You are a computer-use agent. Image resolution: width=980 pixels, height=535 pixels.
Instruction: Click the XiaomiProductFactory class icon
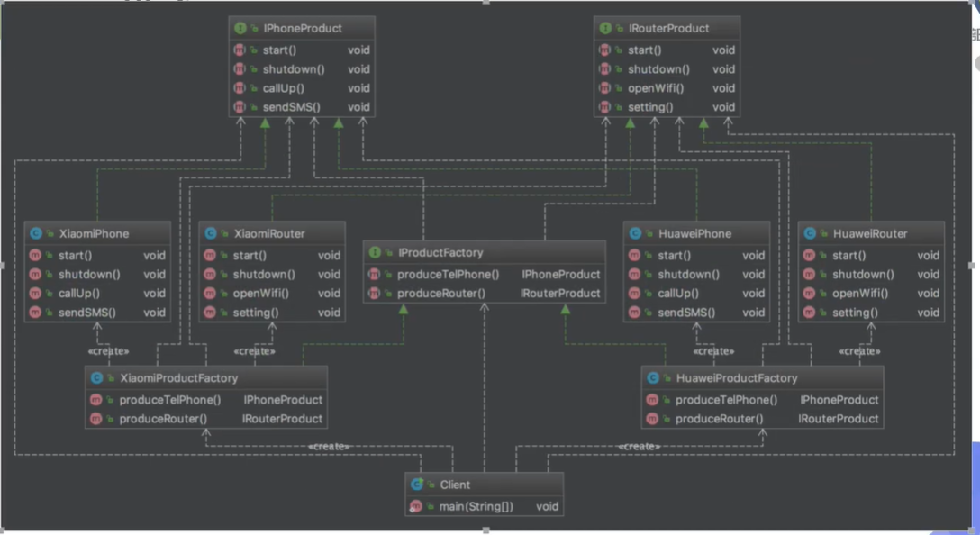pyautogui.click(x=95, y=378)
